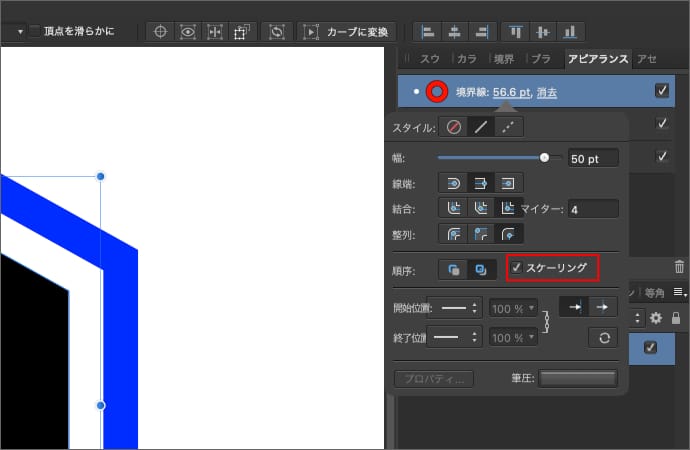Align stroke to outside icon
Viewport: 690px width, 450px height.
tap(508, 235)
